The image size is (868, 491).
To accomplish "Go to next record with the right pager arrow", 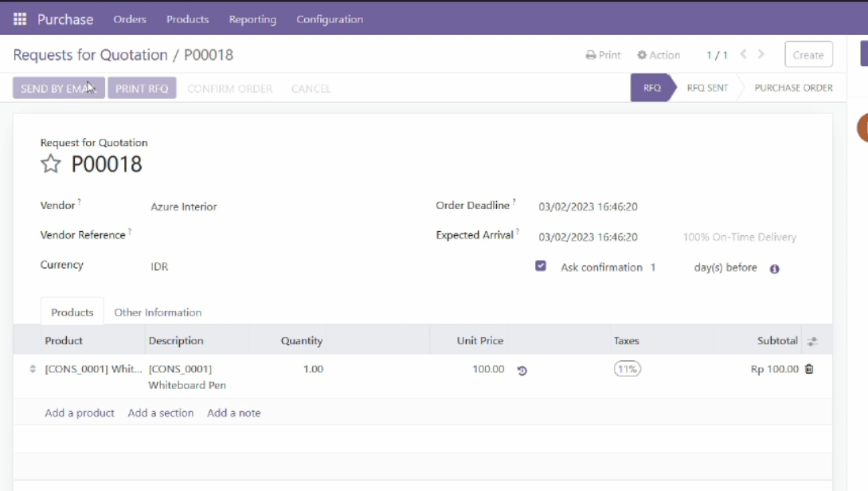I will coord(760,54).
